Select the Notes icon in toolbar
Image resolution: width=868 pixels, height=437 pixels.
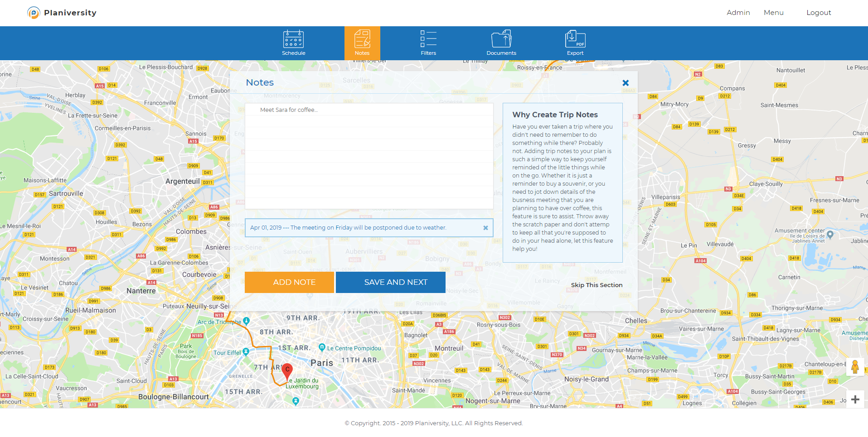click(362, 39)
